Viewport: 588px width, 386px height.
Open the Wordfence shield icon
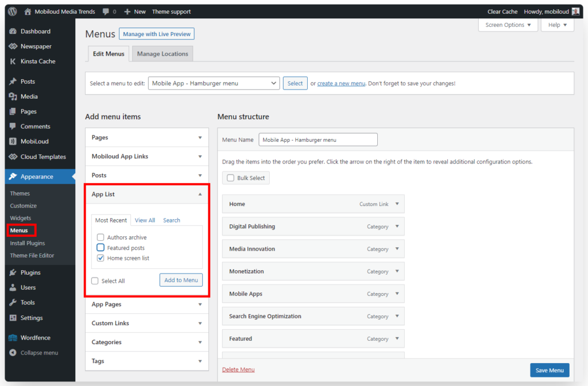pyautogui.click(x=13, y=337)
